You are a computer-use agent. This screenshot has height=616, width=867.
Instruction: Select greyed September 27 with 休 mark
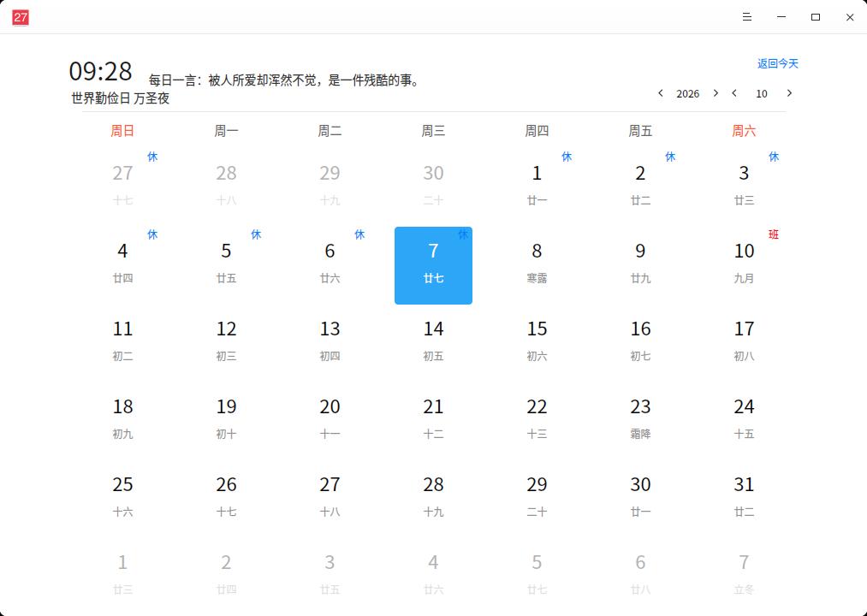coord(122,187)
